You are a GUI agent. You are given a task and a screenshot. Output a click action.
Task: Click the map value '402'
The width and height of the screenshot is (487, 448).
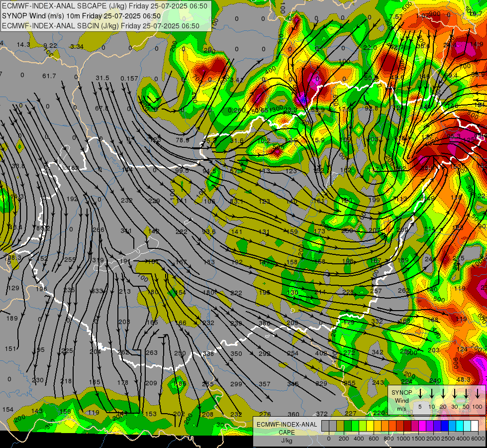[x=321, y=353]
